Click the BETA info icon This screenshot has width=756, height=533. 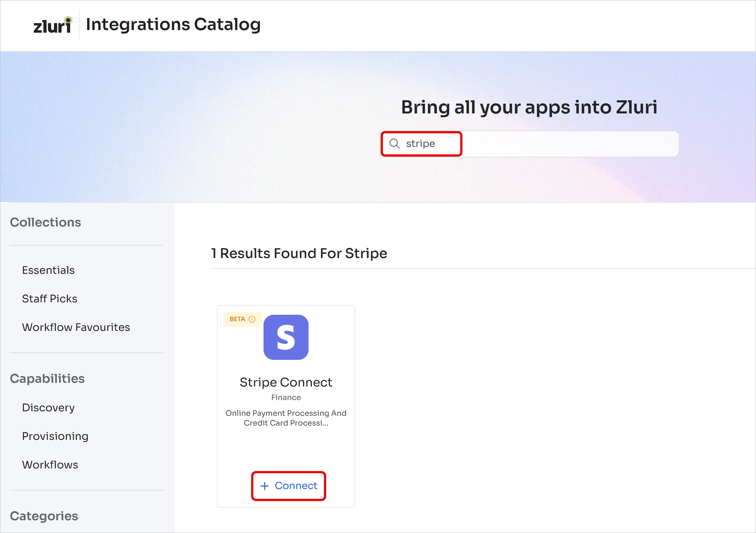252,319
